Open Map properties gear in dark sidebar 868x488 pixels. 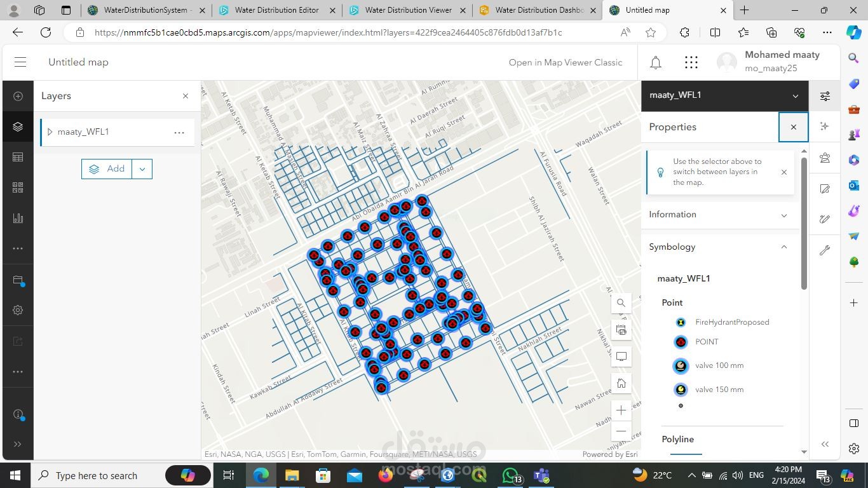[x=18, y=310]
